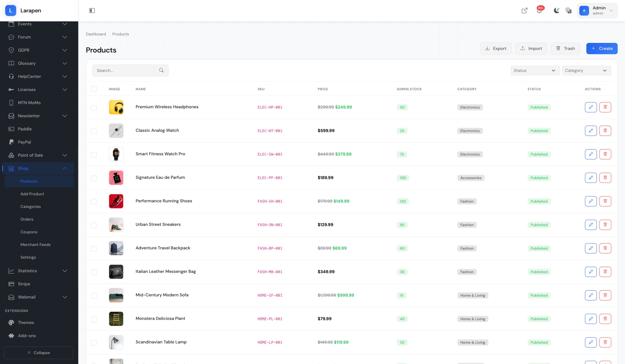Click the product search input field
Viewport: 625px width, 364px height.
point(123,70)
